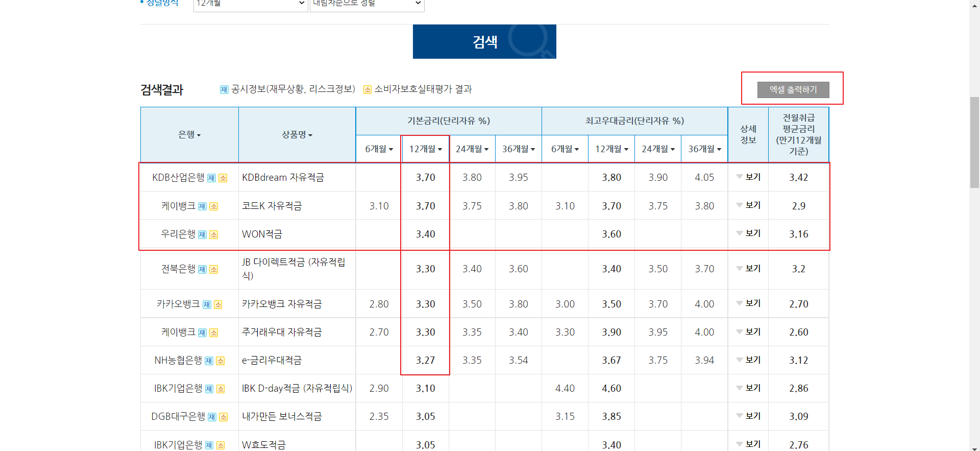Open 재 disclosure icon for 전북은행
The height and width of the screenshot is (451, 980).
tap(202, 269)
